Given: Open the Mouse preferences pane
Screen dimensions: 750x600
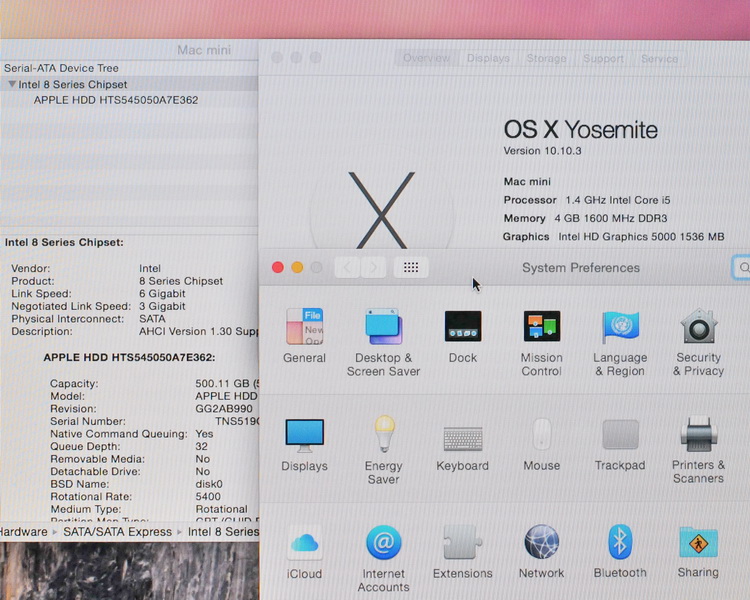Looking at the screenshot, I should (541, 444).
